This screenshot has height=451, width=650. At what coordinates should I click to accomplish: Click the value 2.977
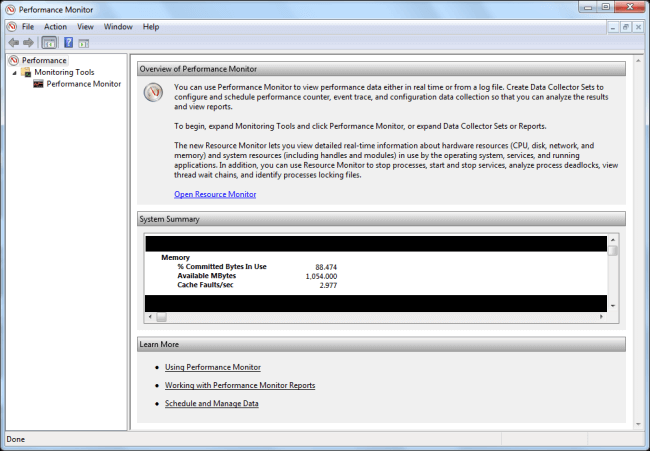click(x=328, y=286)
